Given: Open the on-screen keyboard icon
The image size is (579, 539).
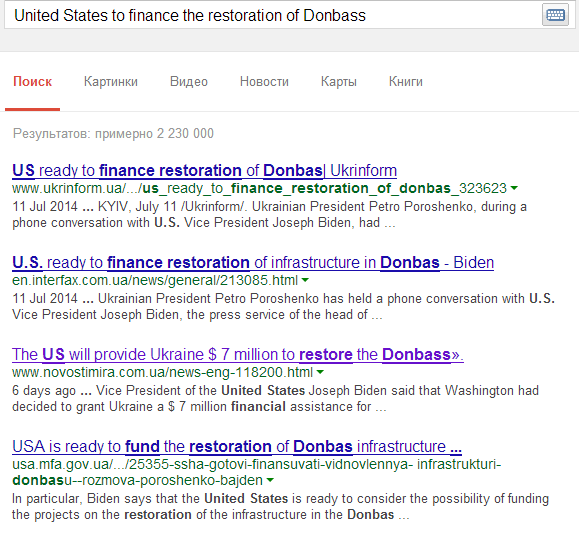Looking at the screenshot, I should click(555, 16).
